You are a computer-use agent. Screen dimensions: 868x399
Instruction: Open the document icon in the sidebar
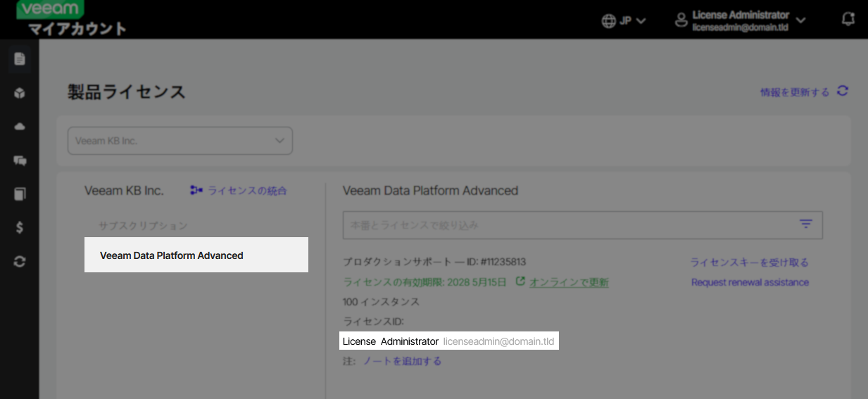[x=20, y=58]
